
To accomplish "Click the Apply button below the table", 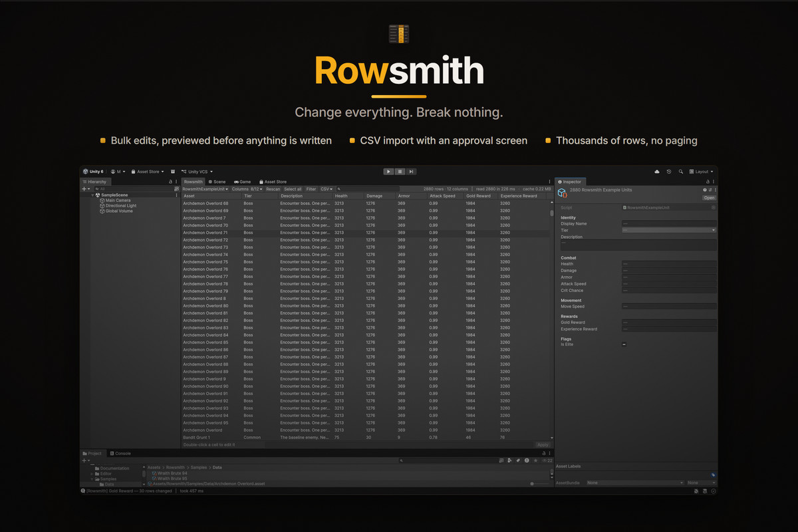I will coord(543,444).
